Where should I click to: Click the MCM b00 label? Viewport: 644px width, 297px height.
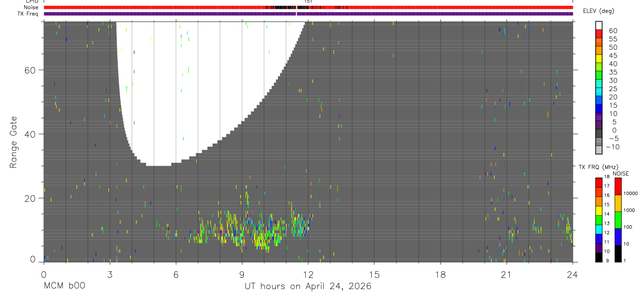[64, 287]
